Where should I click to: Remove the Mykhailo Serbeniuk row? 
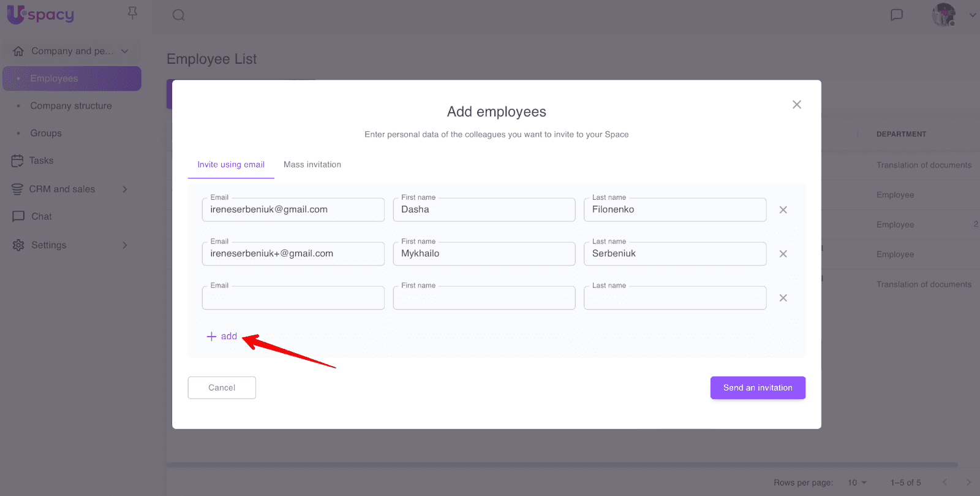(x=783, y=254)
